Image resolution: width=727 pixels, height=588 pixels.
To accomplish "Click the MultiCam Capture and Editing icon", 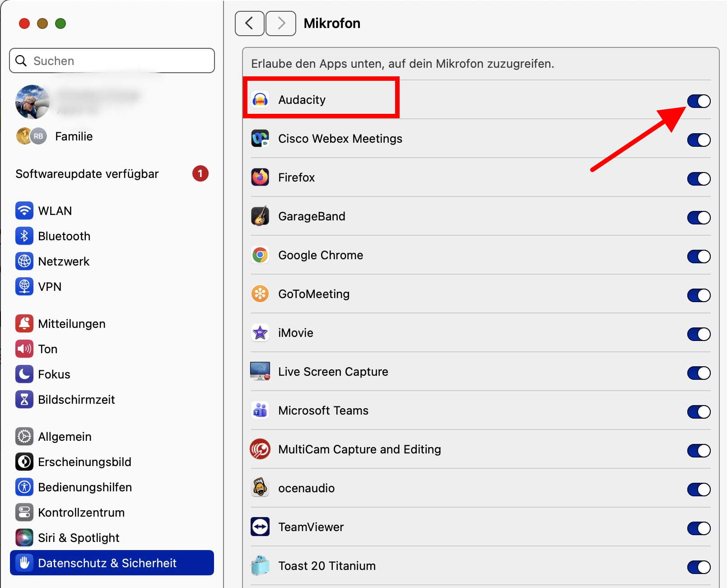I will (260, 449).
